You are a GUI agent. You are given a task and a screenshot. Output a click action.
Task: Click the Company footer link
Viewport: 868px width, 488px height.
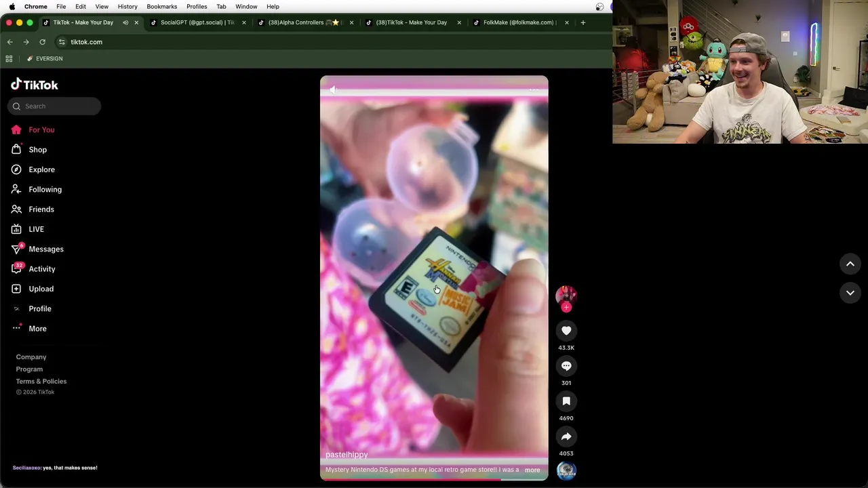pos(31,357)
